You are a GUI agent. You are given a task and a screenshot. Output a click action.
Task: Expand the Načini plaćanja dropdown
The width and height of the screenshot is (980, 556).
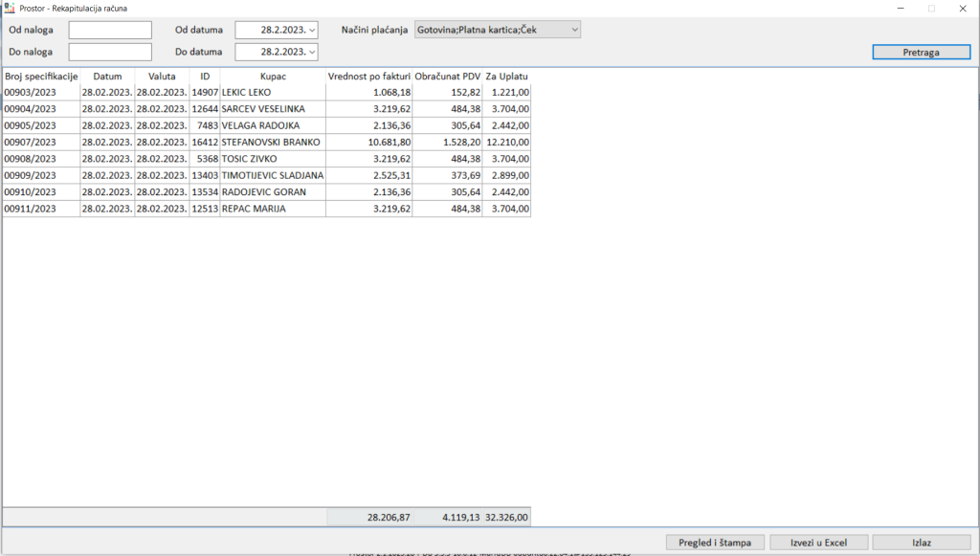573,30
